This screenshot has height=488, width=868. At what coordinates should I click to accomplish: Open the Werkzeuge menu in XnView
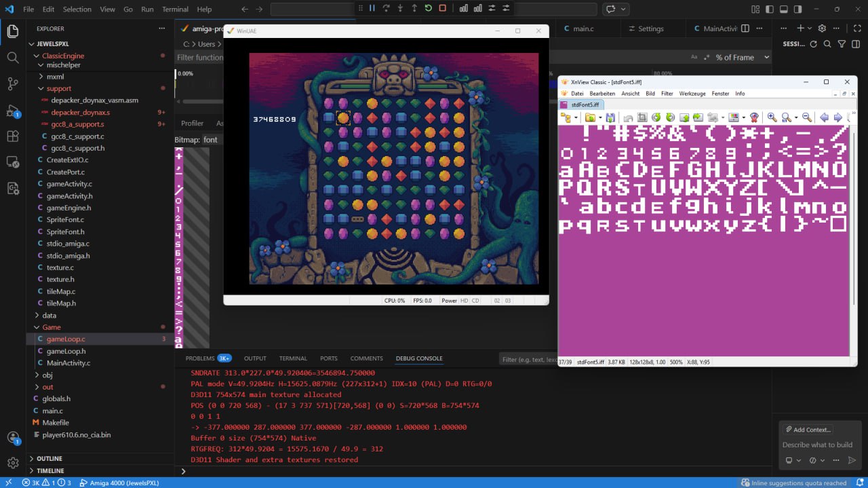tap(692, 94)
